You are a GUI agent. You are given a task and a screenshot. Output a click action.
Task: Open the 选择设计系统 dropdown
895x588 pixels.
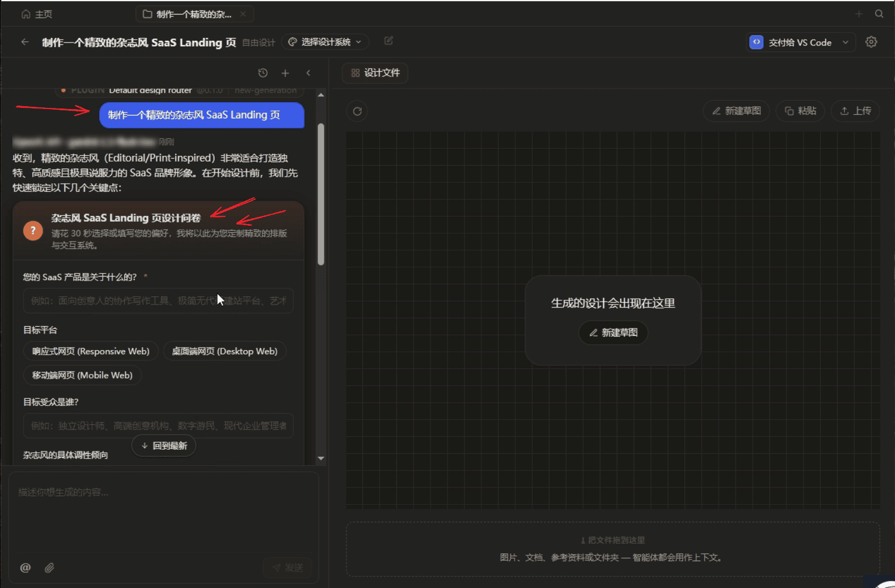click(x=325, y=42)
